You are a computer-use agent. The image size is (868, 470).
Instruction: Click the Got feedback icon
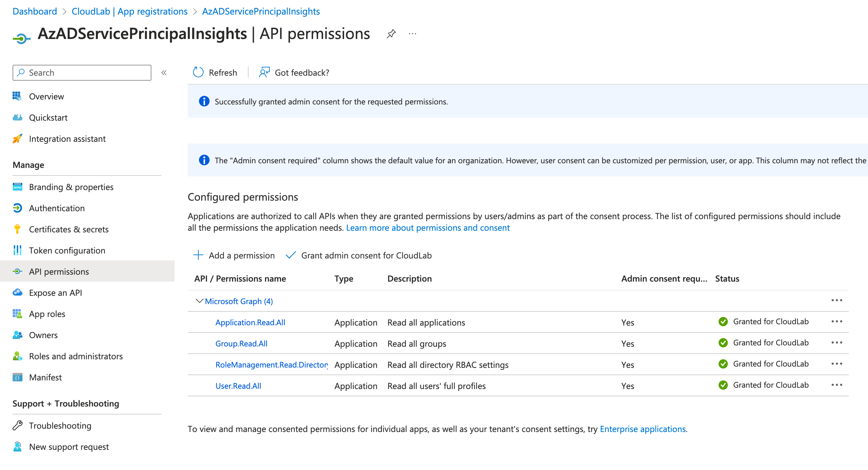coord(264,72)
